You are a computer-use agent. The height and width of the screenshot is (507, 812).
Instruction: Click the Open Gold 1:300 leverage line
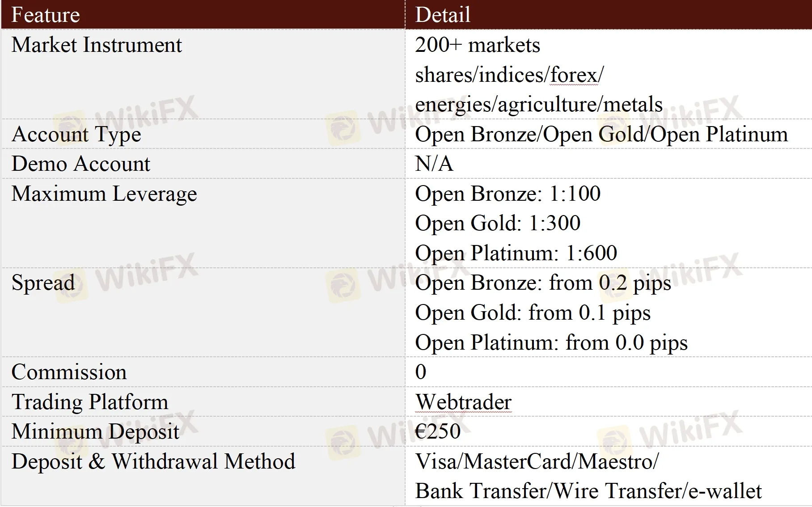pyautogui.click(x=498, y=223)
